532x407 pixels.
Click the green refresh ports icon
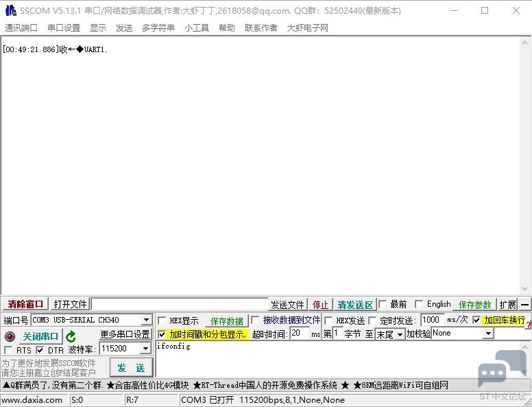click(71, 336)
